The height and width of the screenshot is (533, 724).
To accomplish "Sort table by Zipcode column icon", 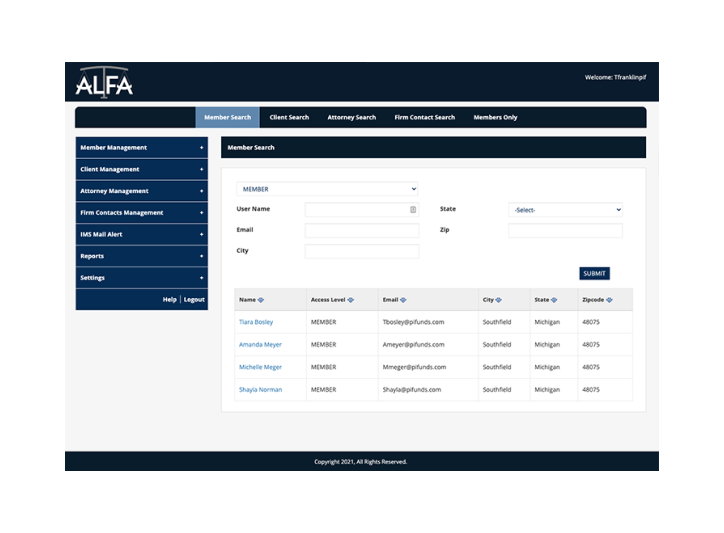I will click(x=609, y=300).
